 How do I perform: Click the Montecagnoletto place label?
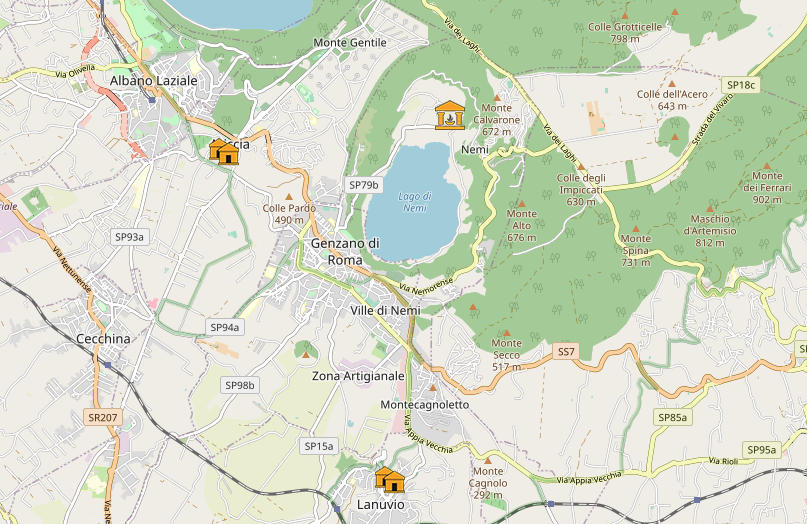coord(425,405)
